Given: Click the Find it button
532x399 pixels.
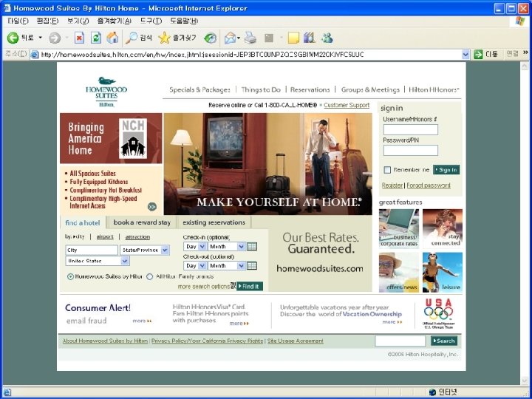Looking at the screenshot, I should click(250, 287).
